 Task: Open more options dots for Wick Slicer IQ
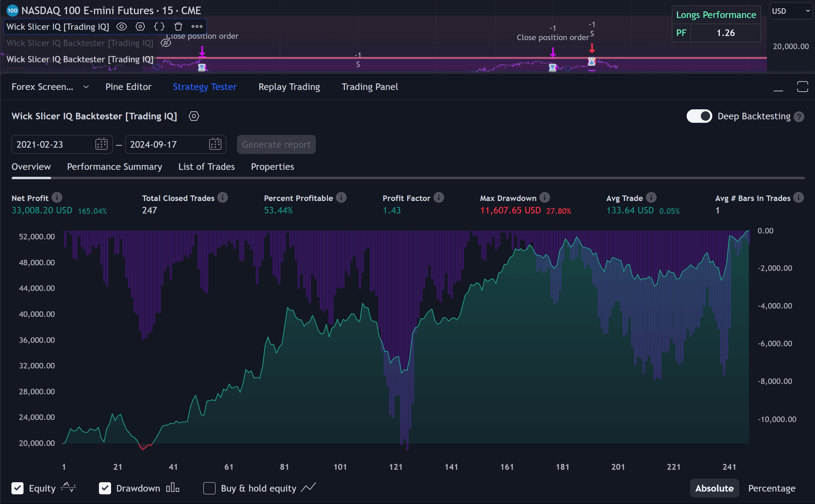pos(197,27)
